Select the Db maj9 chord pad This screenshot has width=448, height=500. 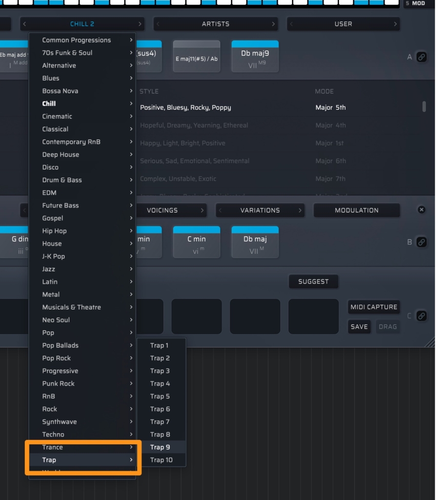click(255, 57)
